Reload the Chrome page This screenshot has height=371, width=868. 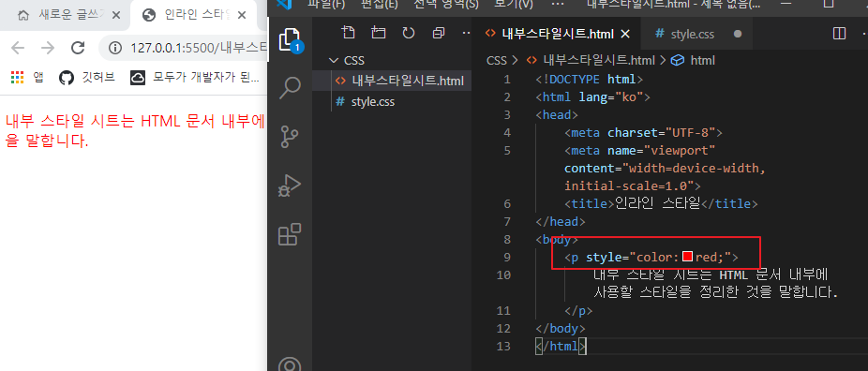click(x=78, y=48)
